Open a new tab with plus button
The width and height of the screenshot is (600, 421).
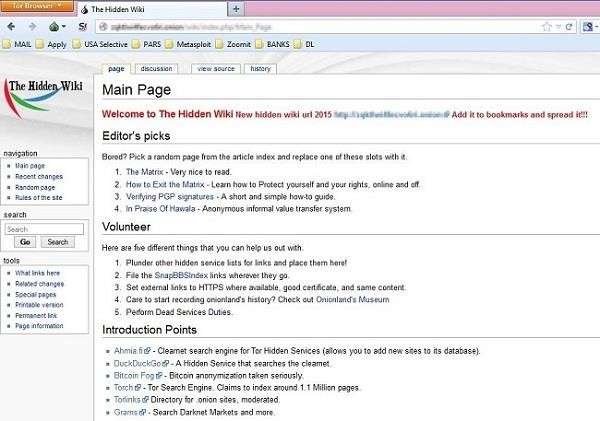coord(236,9)
